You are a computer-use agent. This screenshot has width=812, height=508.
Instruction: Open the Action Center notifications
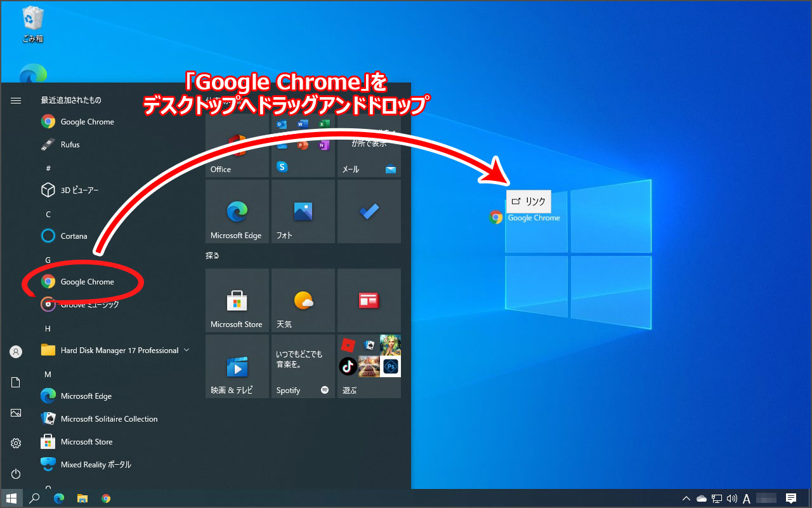tap(791, 498)
